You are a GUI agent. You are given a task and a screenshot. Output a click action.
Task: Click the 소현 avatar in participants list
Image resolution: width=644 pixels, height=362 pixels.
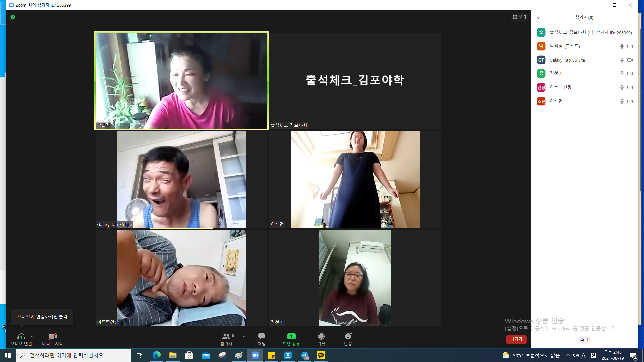[541, 101]
